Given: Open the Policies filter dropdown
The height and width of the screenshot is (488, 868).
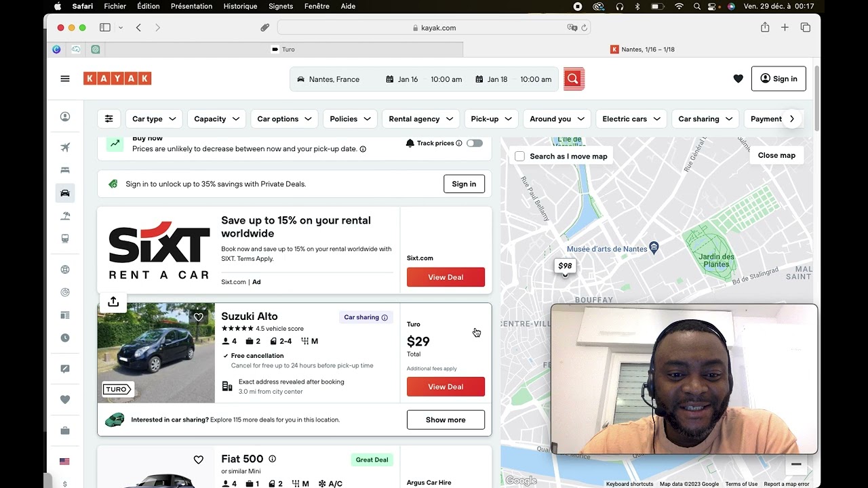Looking at the screenshot, I should [x=350, y=119].
